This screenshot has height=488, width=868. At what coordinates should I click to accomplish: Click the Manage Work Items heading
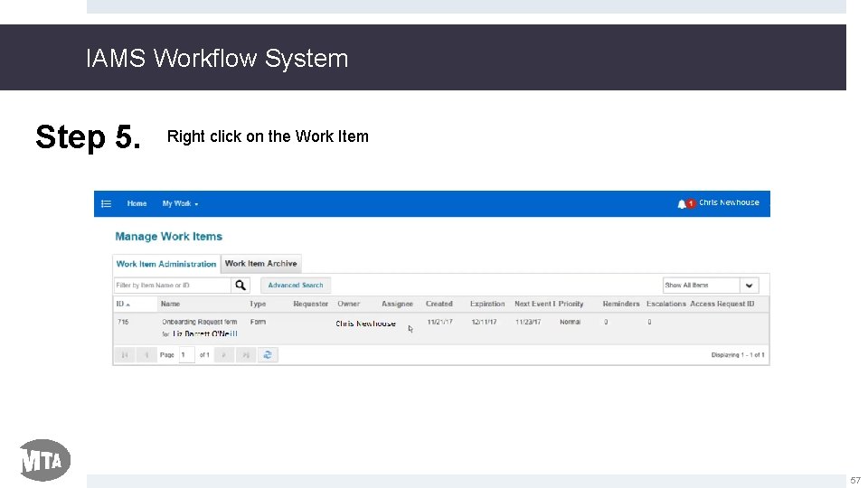169,237
